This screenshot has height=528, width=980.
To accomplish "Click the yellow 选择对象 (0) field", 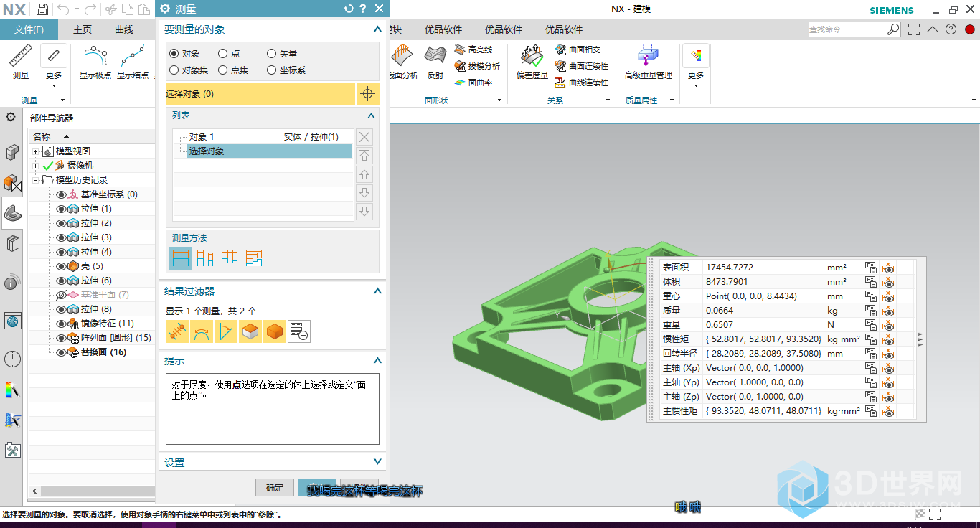I will (260, 94).
